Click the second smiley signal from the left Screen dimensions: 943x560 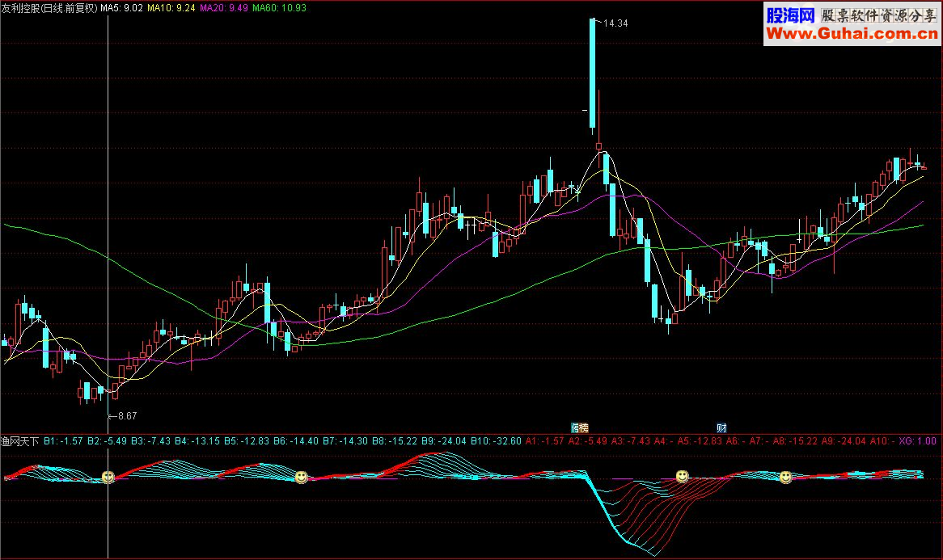[302, 477]
